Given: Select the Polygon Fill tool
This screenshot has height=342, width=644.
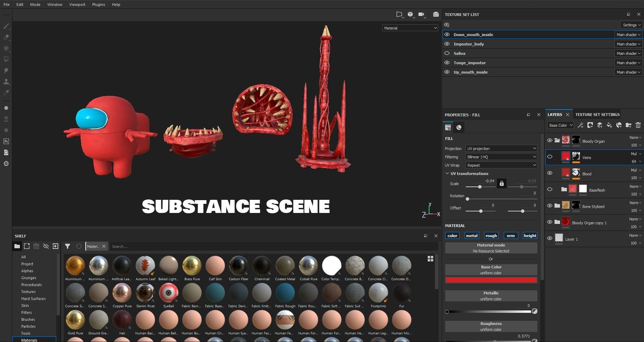Looking at the screenshot, I should pyautogui.click(x=6, y=59).
